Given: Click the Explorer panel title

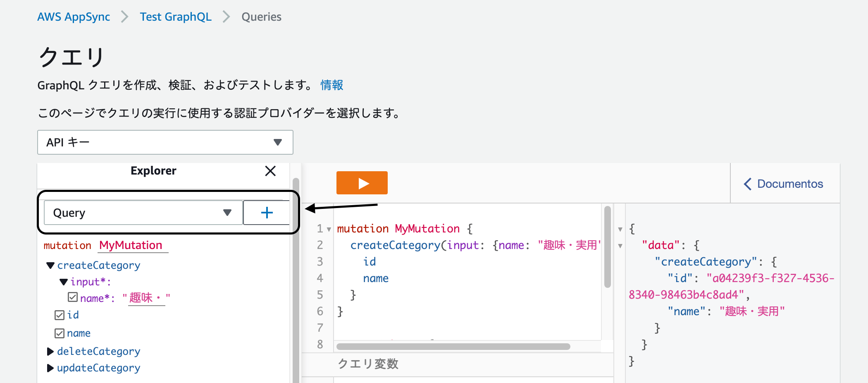Looking at the screenshot, I should pyautogui.click(x=153, y=171).
